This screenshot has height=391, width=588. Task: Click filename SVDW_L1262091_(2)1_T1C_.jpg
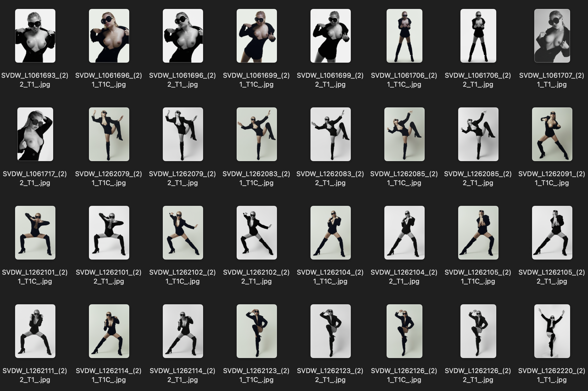(x=552, y=178)
